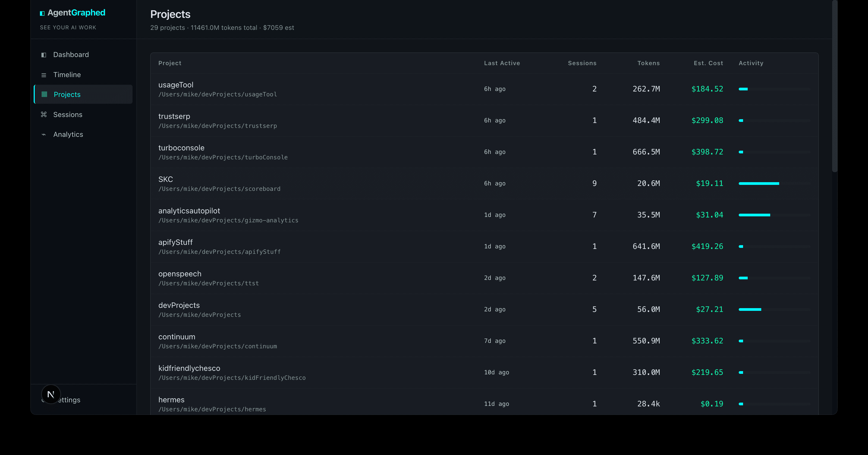Click the 11d ago last-active cell

click(x=497, y=404)
